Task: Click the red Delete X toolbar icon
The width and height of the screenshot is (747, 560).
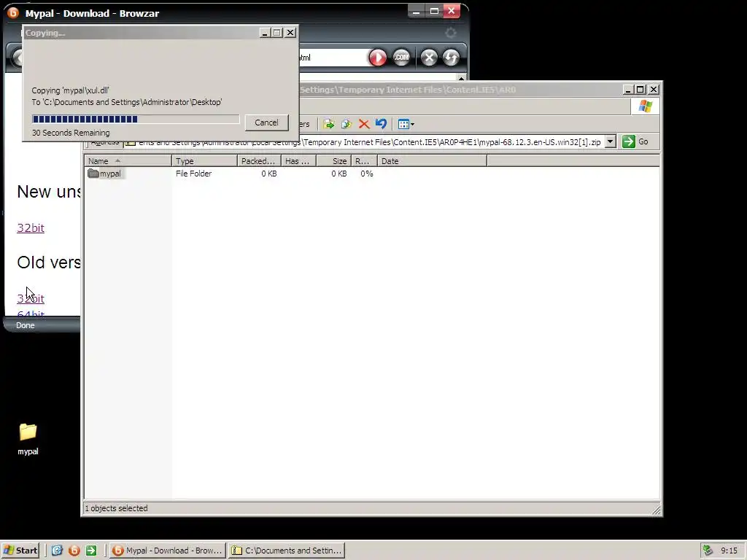Action: pos(364,124)
